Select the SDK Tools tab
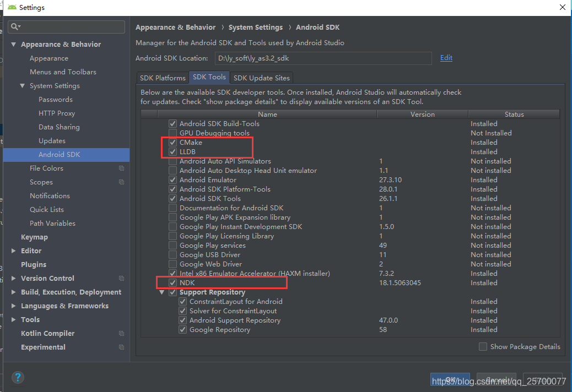 (209, 77)
